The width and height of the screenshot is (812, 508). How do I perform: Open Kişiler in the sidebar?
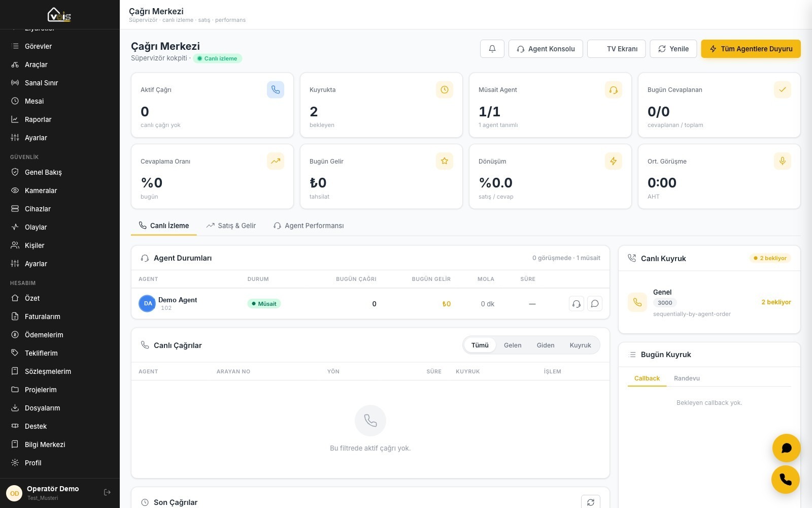60,245
